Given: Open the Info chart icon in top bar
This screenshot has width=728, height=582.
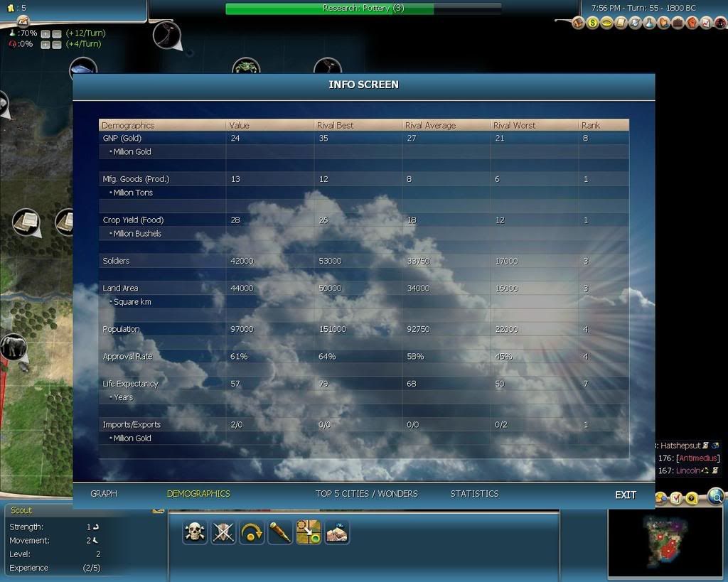Looking at the screenshot, I should (x=706, y=23).
